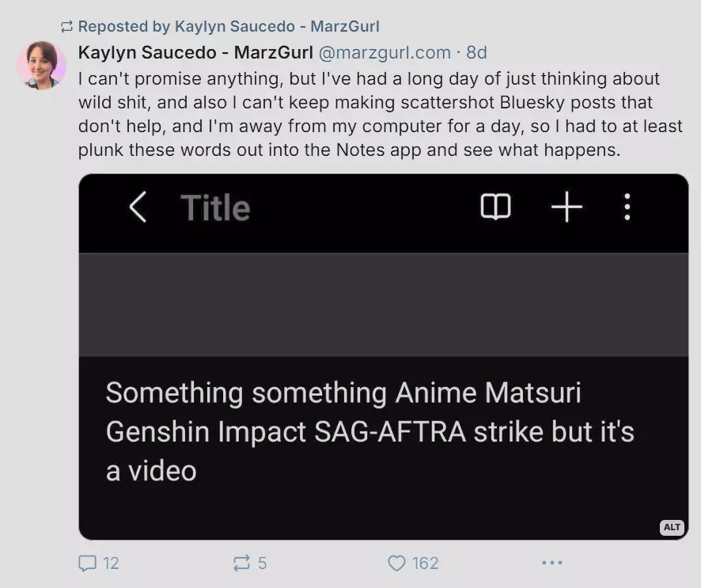
Task: Repost using the arrows icon beside 5
Action: pyautogui.click(x=241, y=563)
